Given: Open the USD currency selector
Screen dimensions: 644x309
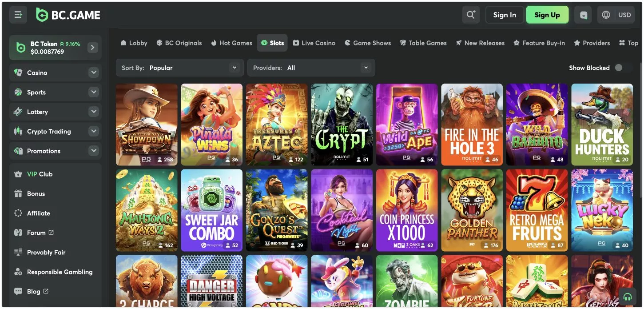Looking at the screenshot, I should [624, 15].
